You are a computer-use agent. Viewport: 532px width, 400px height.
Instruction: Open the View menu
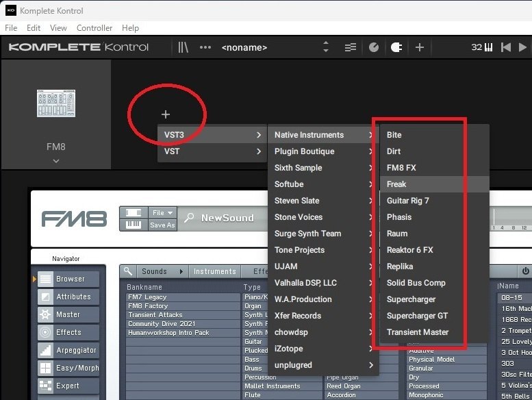pyautogui.click(x=58, y=28)
